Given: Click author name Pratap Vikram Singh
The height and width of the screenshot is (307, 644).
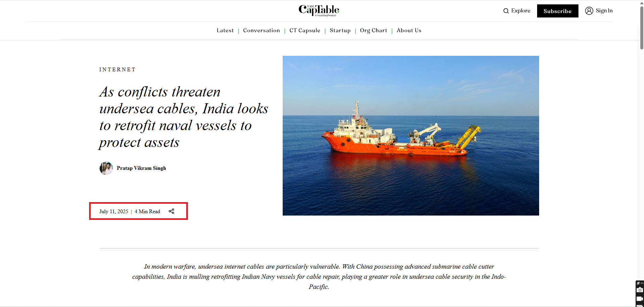Looking at the screenshot, I should [141, 168].
